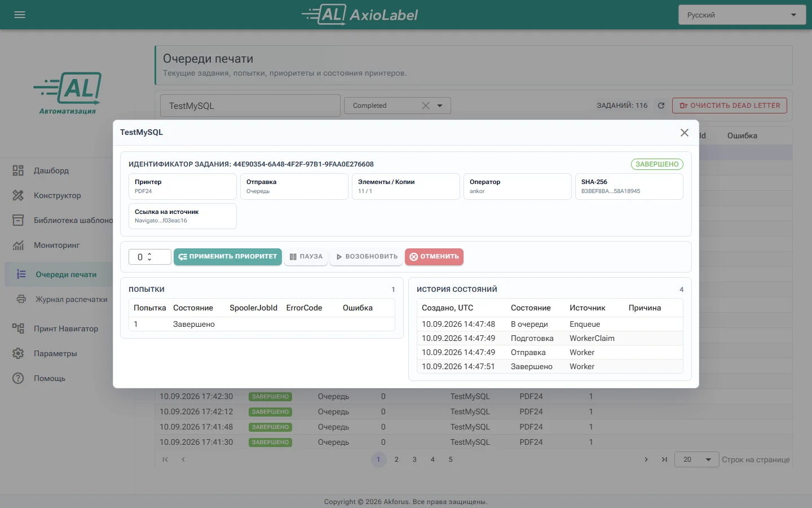Open the rows per page dropdown showing 20

click(697, 459)
